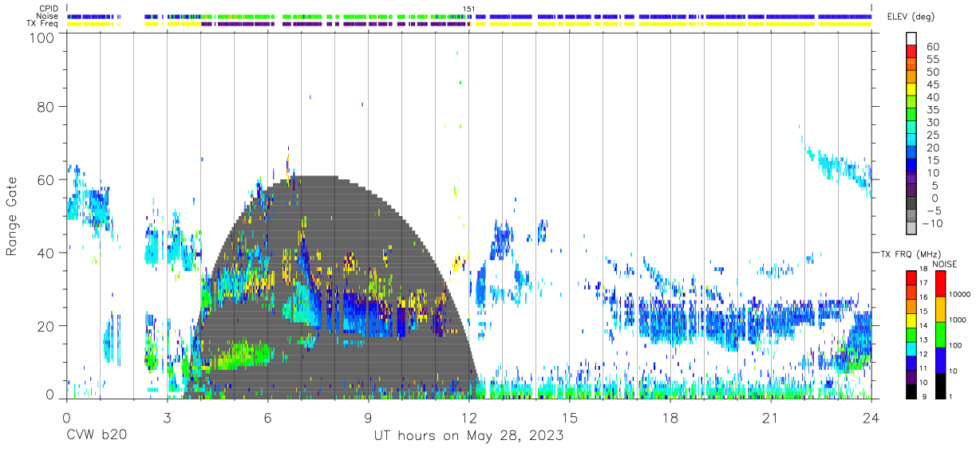Click the UT hours on May 28, 2023 title
Screen dimensions: 980x452
point(469,436)
